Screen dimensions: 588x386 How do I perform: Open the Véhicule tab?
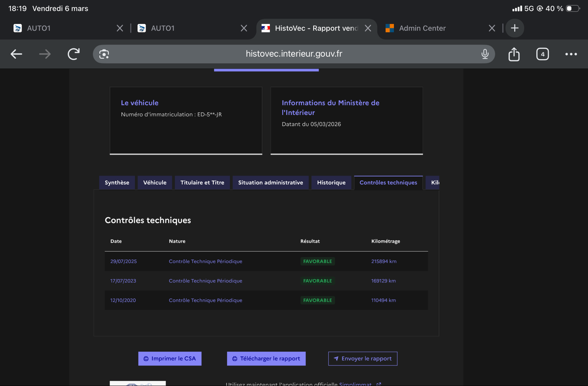[x=155, y=183]
